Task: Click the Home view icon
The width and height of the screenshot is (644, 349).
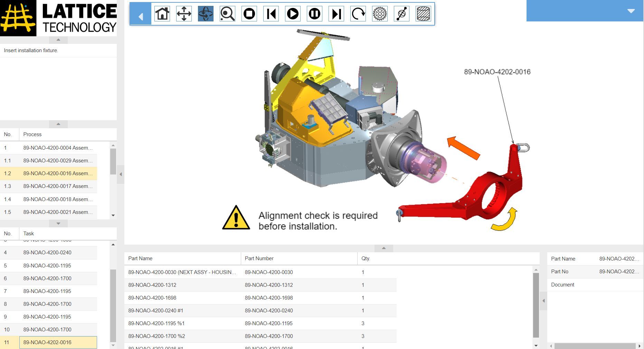Action: [162, 14]
